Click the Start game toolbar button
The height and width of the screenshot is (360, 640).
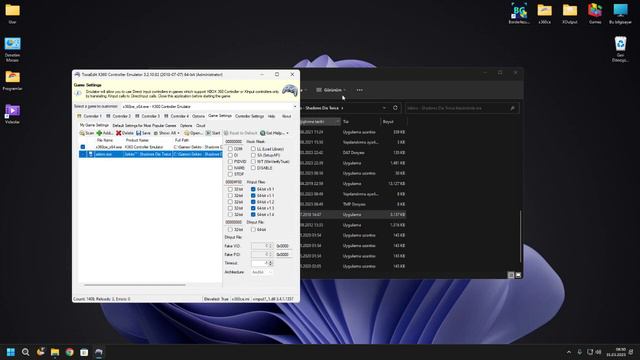coord(213,133)
